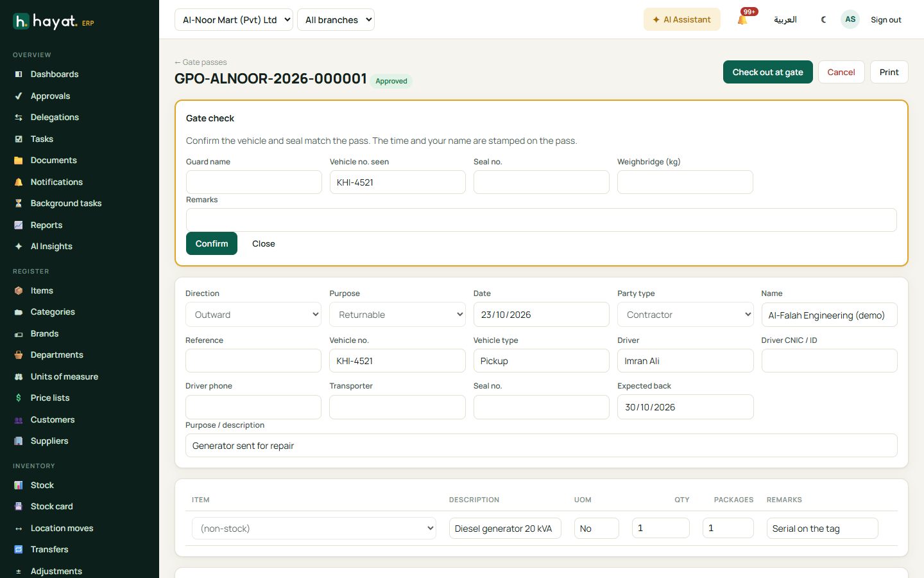Go to Notifications in sidebar

(56, 182)
